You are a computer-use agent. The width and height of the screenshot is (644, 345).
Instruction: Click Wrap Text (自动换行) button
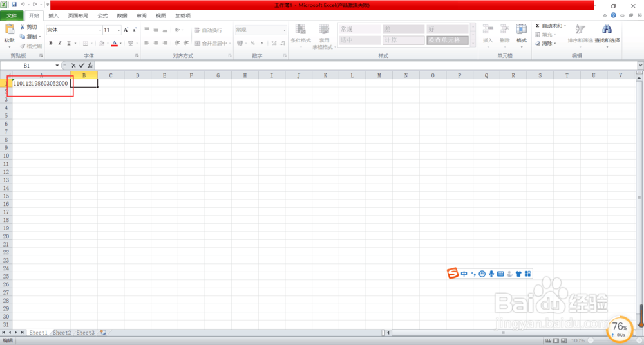pyautogui.click(x=208, y=30)
